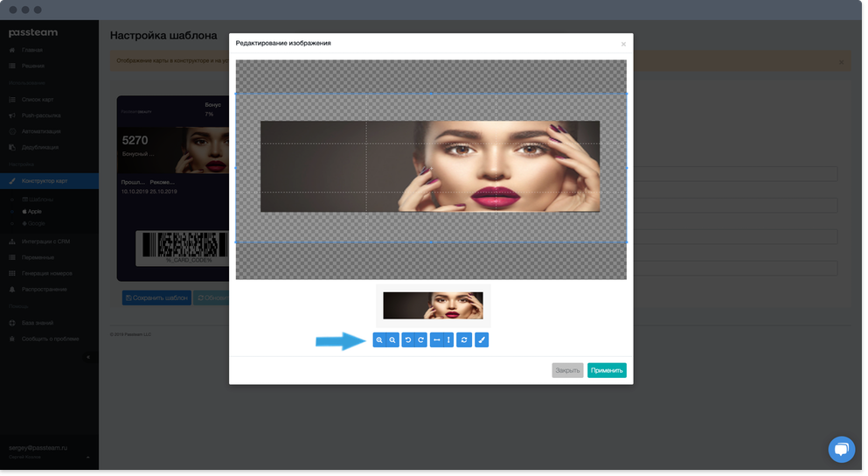Click the brush icon next to Конструктор карт
The image size is (868, 476).
12,181
